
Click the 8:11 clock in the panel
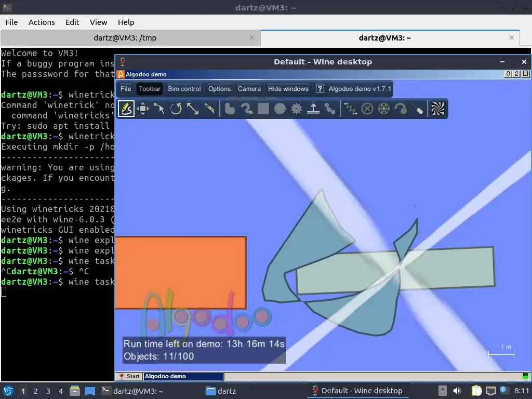coord(522,391)
